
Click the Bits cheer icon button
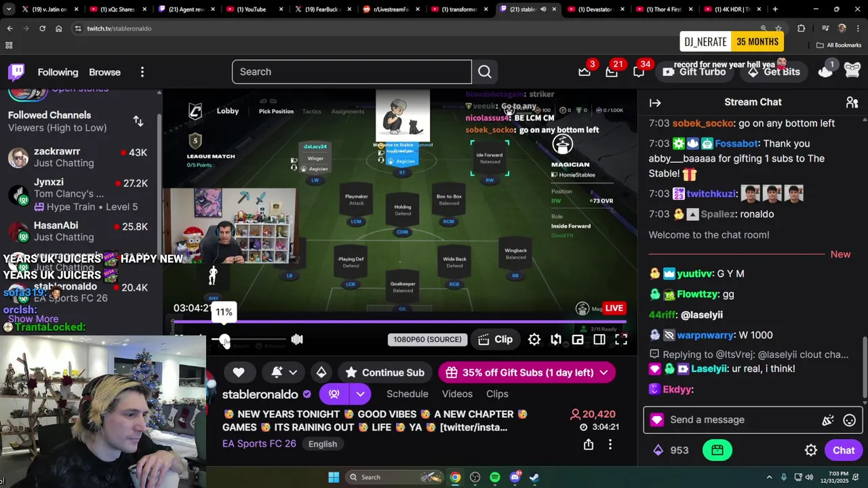tap(321, 373)
